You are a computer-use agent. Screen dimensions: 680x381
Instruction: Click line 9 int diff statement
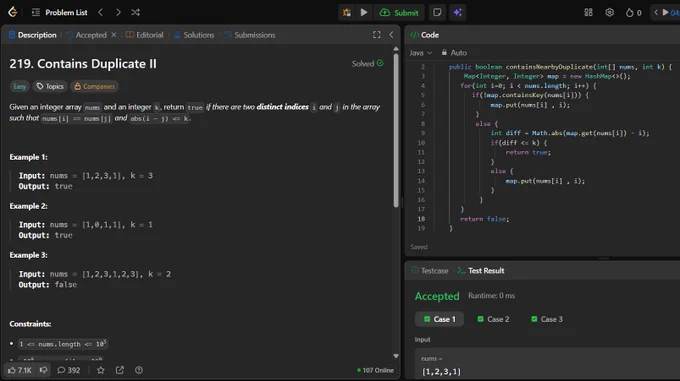(570, 134)
